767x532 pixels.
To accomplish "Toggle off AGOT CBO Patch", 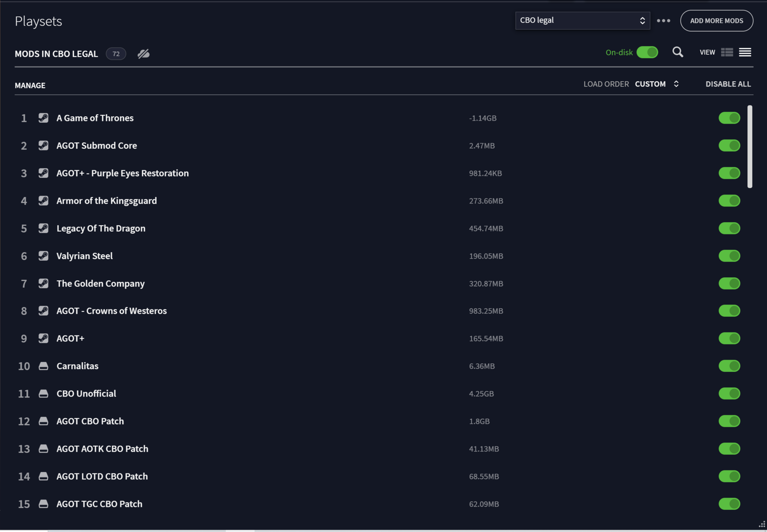I will click(x=729, y=421).
